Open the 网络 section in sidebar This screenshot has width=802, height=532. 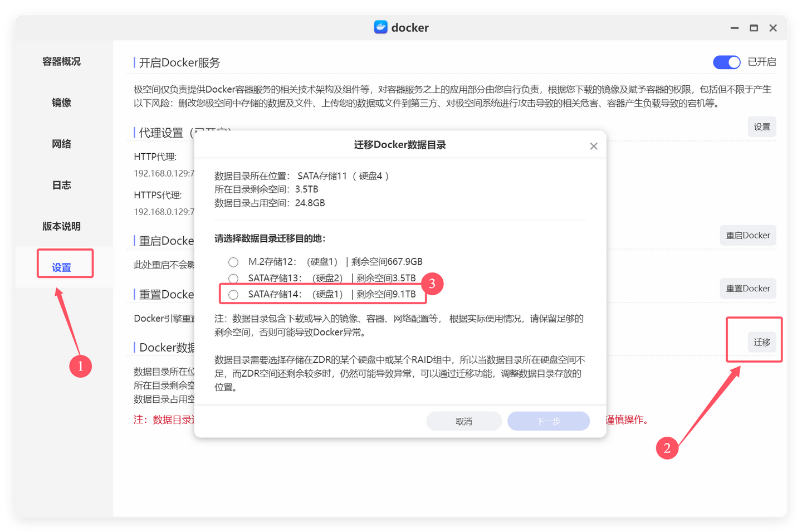tap(61, 143)
